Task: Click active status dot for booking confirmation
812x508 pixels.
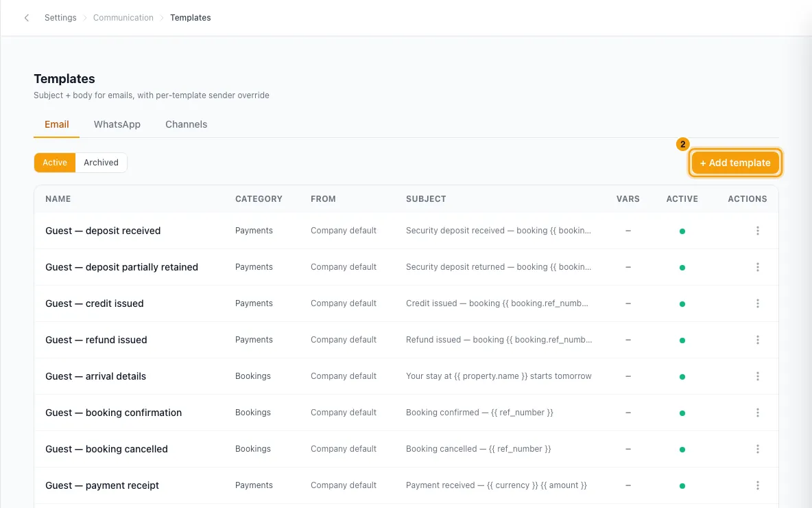Action: tap(682, 413)
